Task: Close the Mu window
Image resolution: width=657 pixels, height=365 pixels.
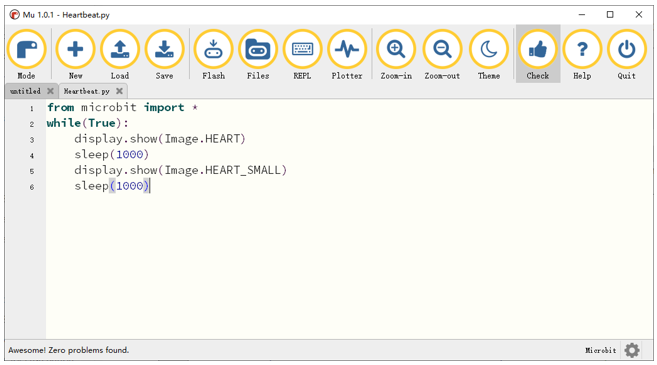Action: (639, 15)
